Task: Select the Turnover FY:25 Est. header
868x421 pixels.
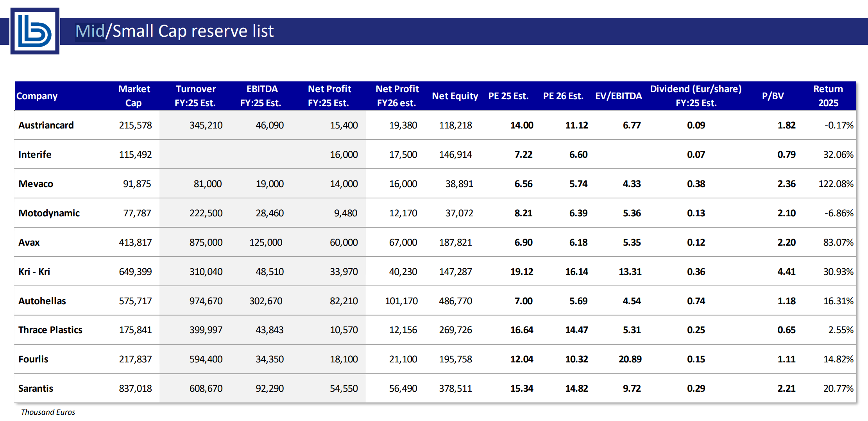Action: coord(195,96)
